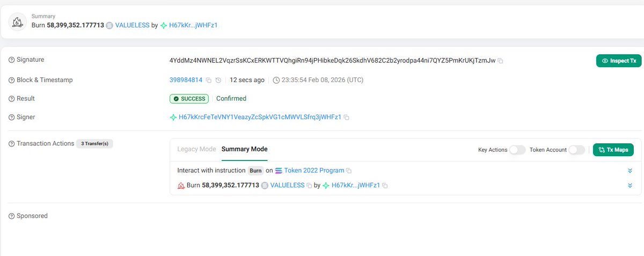Open VALUELESS link in Burn action row
This screenshot has height=256, width=644.
tap(287, 185)
